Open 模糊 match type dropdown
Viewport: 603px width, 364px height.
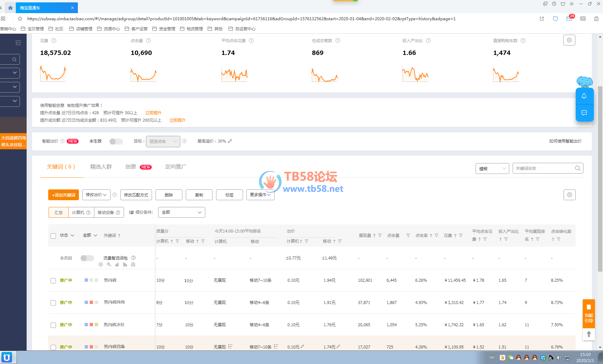492,169
